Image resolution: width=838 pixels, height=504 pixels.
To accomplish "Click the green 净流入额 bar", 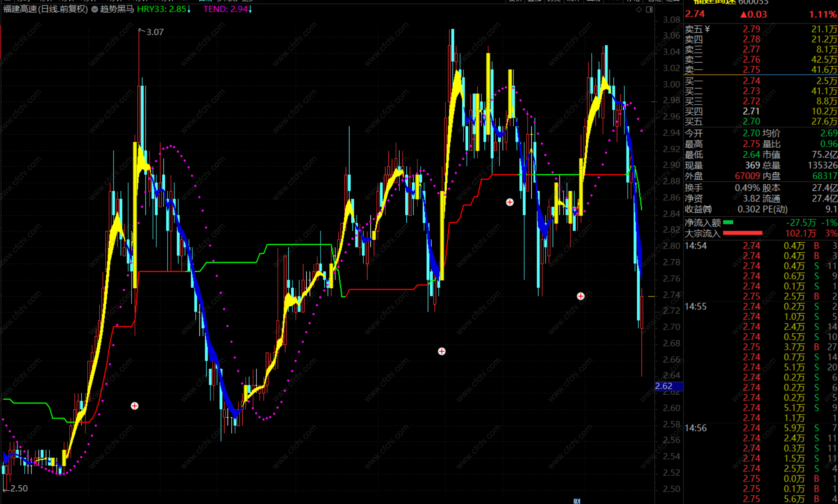I will pyautogui.click(x=728, y=222).
